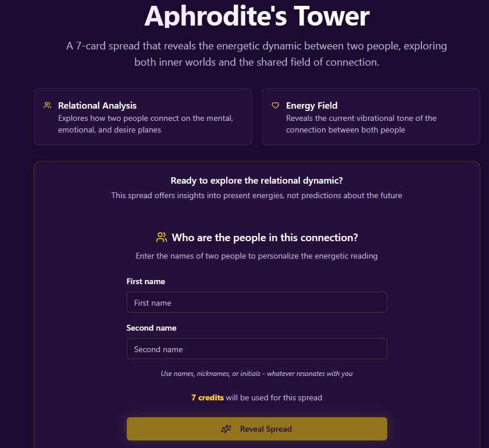Click the people icon in Relational Analysis card

(x=47, y=106)
